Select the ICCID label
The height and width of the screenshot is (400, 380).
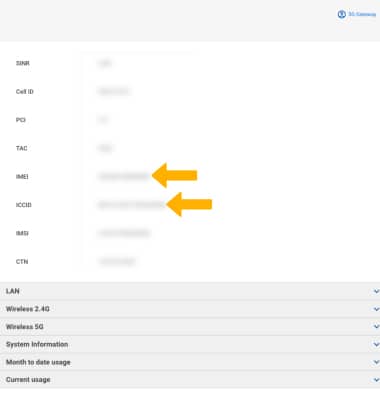click(x=24, y=205)
